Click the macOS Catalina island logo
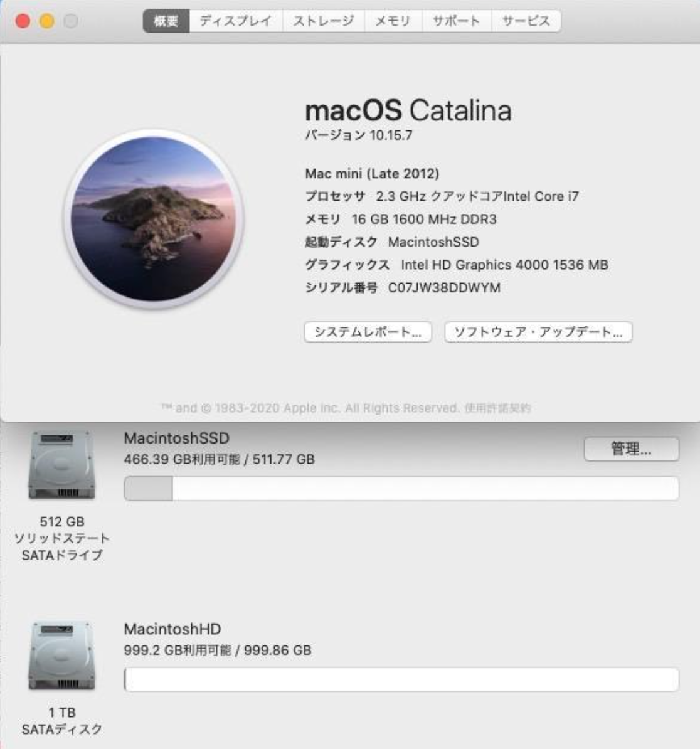The height and width of the screenshot is (749, 700). pos(154,219)
